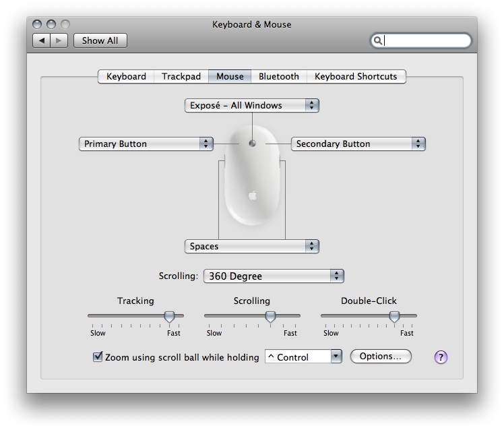504x430 pixels.
Task: Click the Scrolling: label text
Action: point(179,276)
